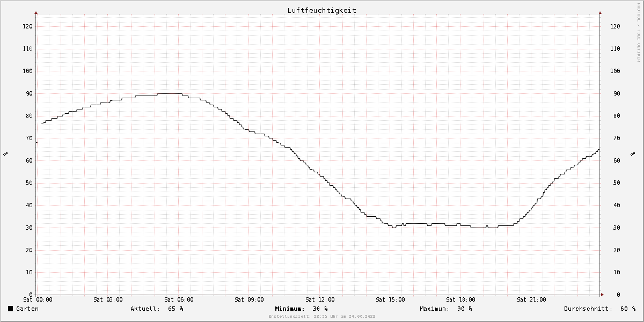Screen dimensions: 644x322
Task: Select the "Sat 21:00" time axis label
Action: (531, 299)
